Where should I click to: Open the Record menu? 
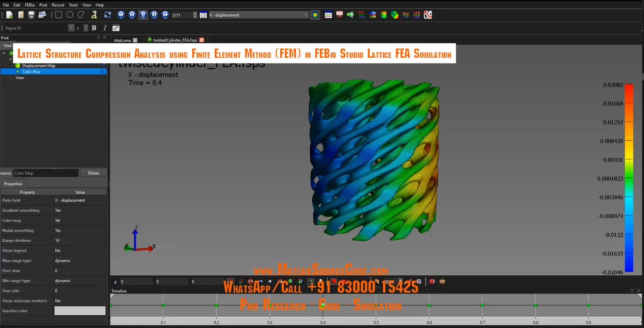point(58,5)
